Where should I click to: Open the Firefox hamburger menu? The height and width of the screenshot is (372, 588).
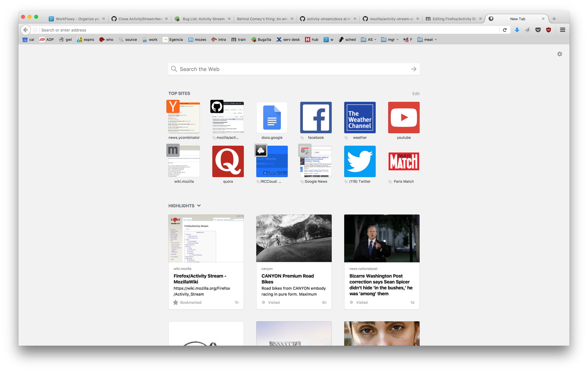tap(562, 30)
